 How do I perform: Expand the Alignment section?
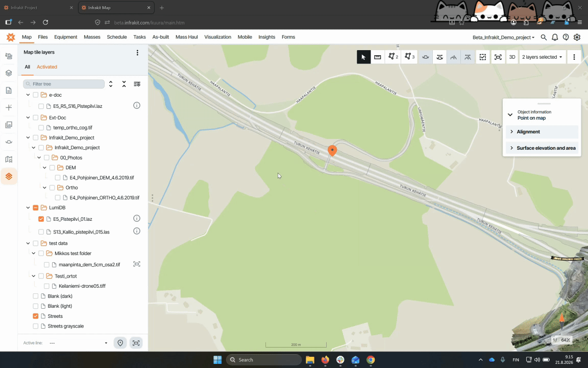pos(542,132)
